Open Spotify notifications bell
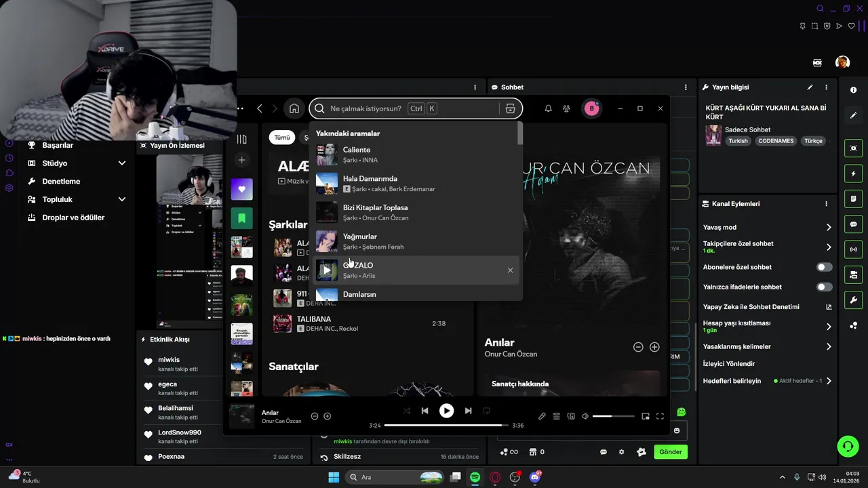Viewport: 868px width, 488px height. [x=548, y=108]
